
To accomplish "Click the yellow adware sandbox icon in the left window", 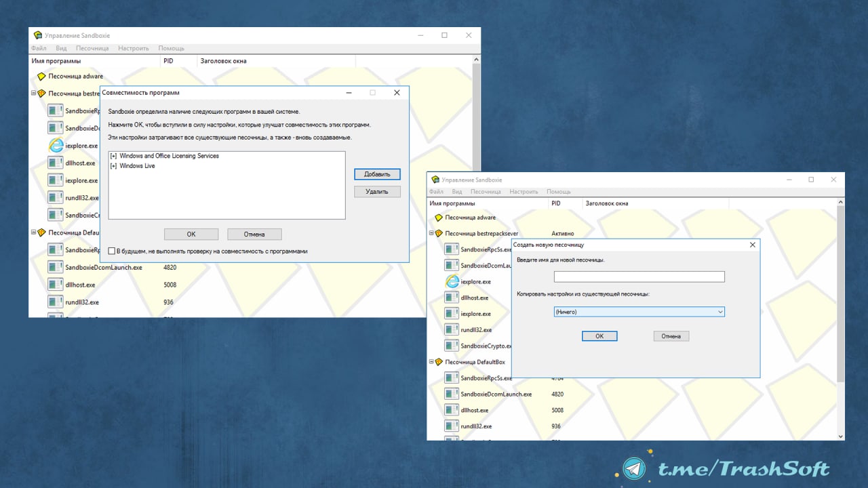I will coord(41,77).
